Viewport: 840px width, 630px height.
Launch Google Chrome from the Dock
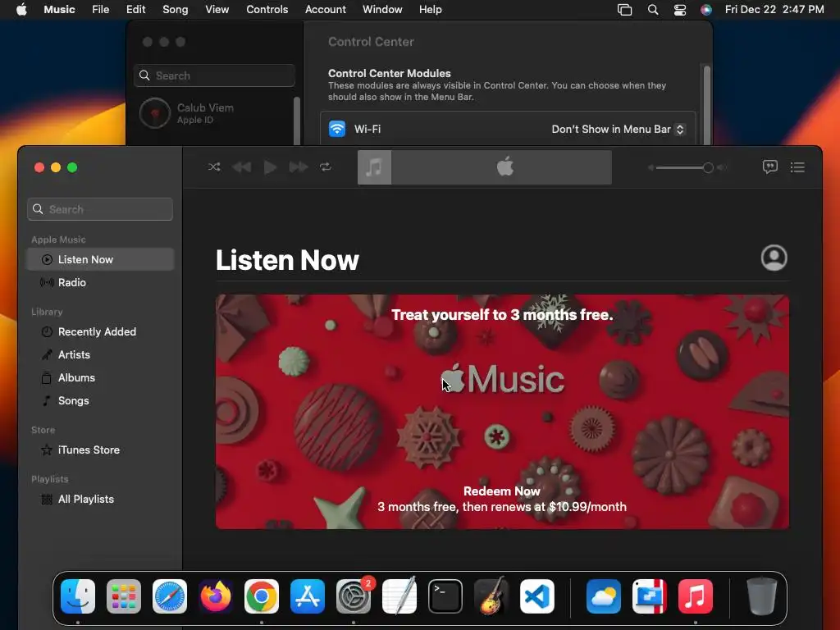[x=262, y=596]
